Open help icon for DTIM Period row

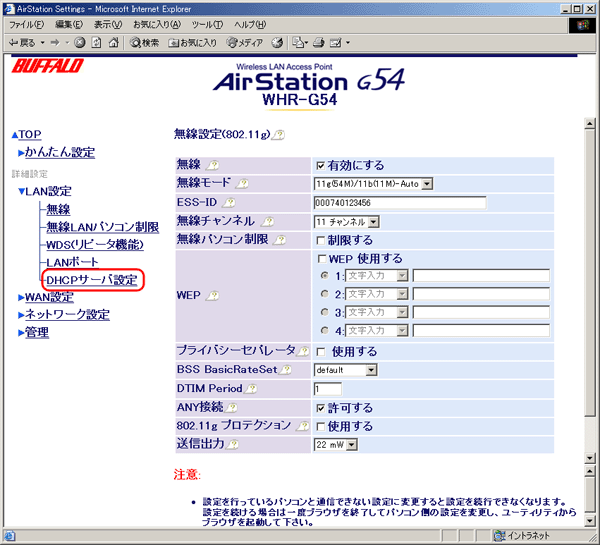tap(251, 389)
